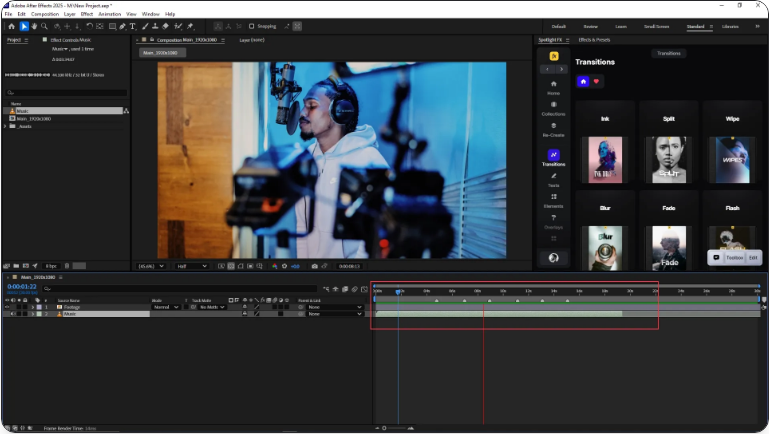Open Collections in Spotlight FX sidebar
Screen dimensions: 769x434
coord(553,108)
